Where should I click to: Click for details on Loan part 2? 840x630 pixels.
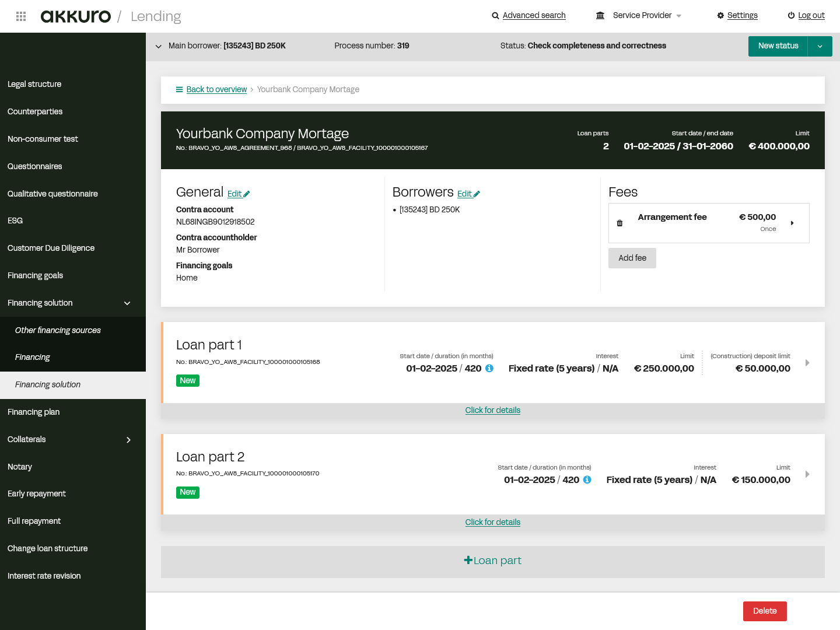coord(492,522)
